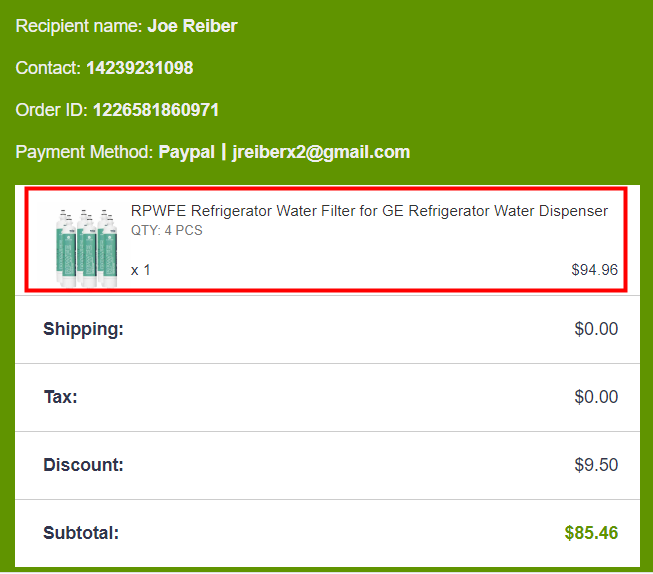Select the green $85.46 subtotal amount
Screen dimensions: 653x574
click(591, 533)
